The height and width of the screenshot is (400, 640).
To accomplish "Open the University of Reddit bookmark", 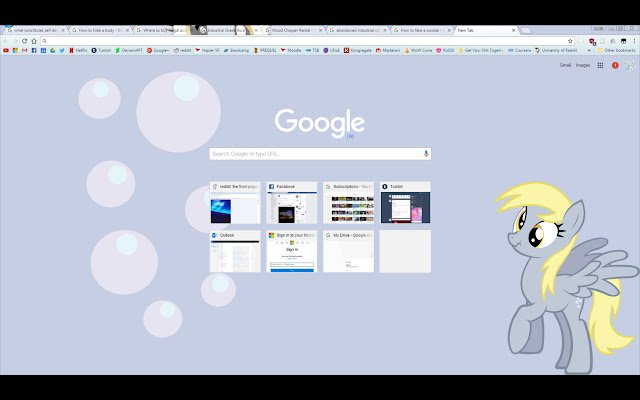I will (x=556, y=51).
